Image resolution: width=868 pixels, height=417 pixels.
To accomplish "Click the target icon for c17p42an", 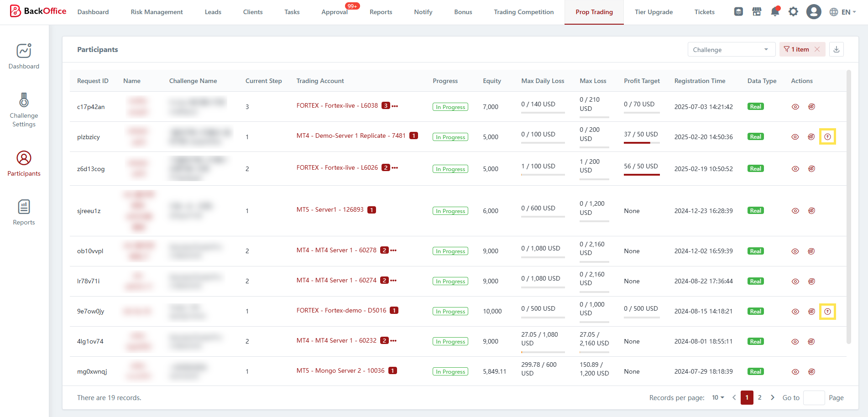I will click(811, 107).
